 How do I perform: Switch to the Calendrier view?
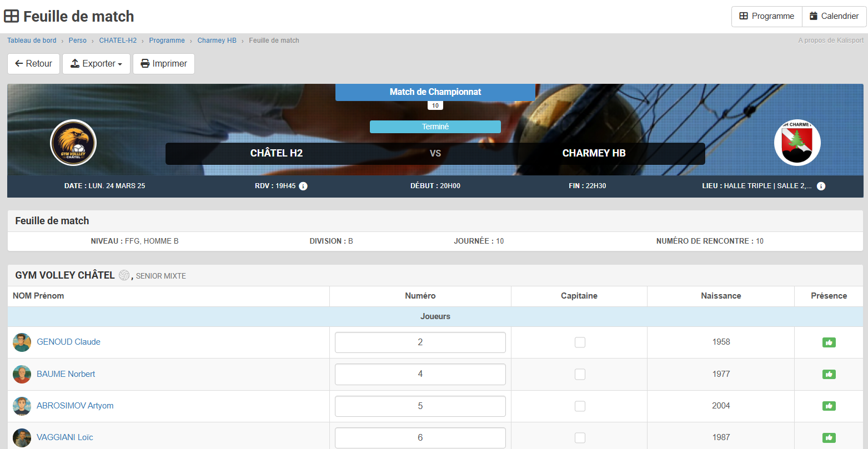tap(834, 16)
